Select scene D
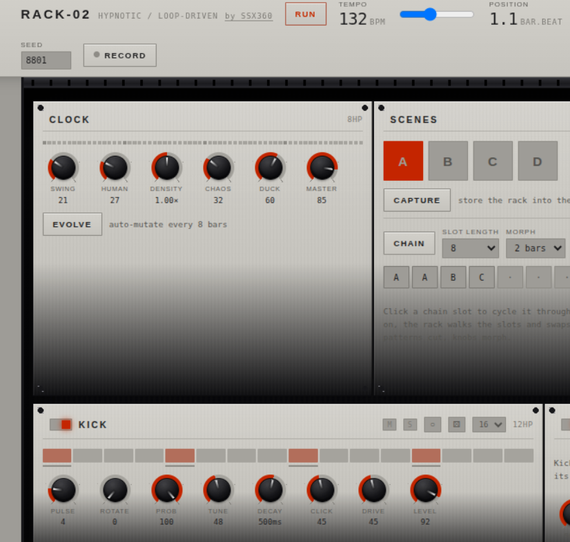 tap(538, 161)
